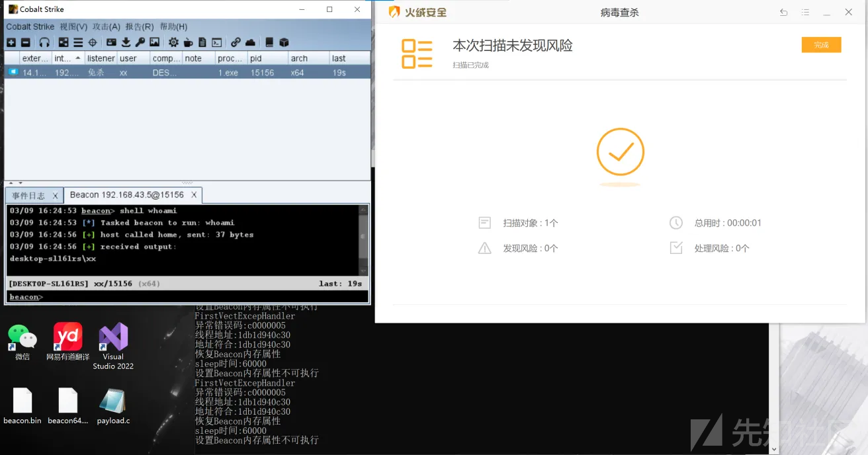Click the console scrollbar down arrow
This screenshot has width=868, height=455.
[x=363, y=270]
